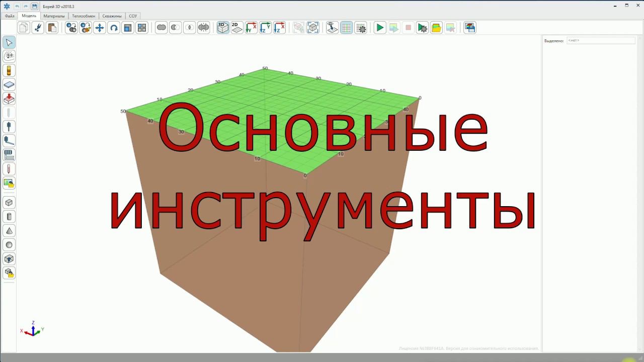Image resolution: width=644 pixels, height=362 pixels.
Task: Click the inclined cooling pipe tool
Action: pyautogui.click(x=9, y=141)
